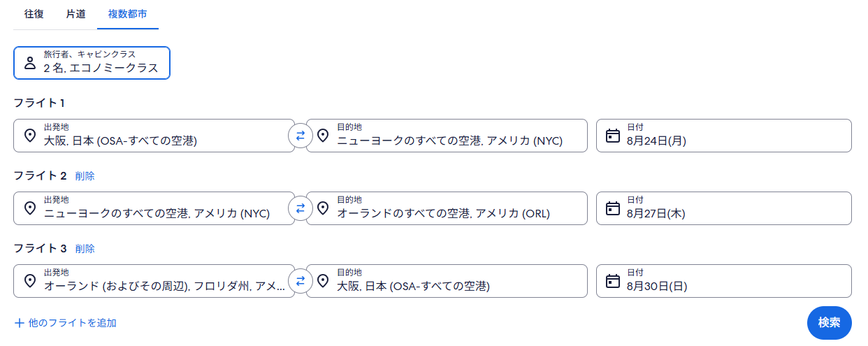Click 他のフライトを追加 to add a flight

[x=66, y=323]
